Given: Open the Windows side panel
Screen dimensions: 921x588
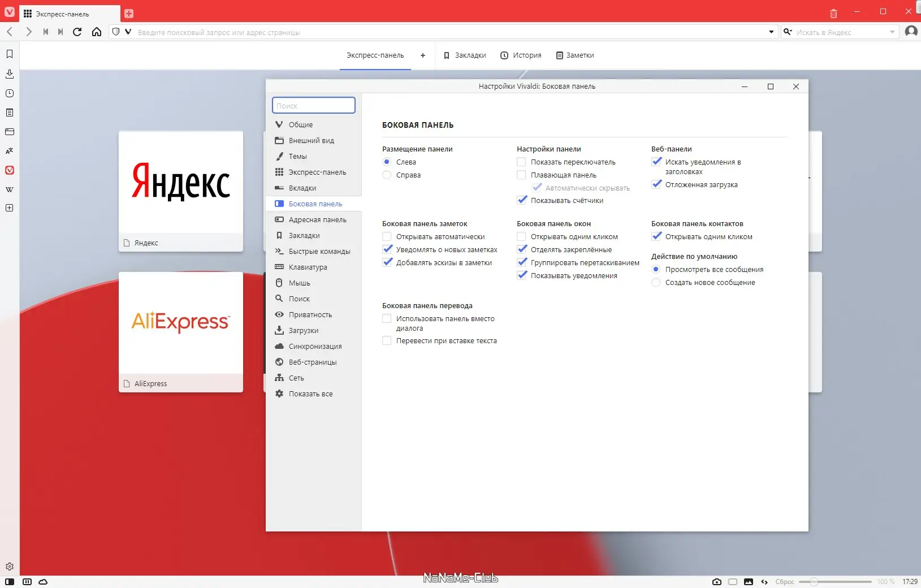Looking at the screenshot, I should [10, 132].
